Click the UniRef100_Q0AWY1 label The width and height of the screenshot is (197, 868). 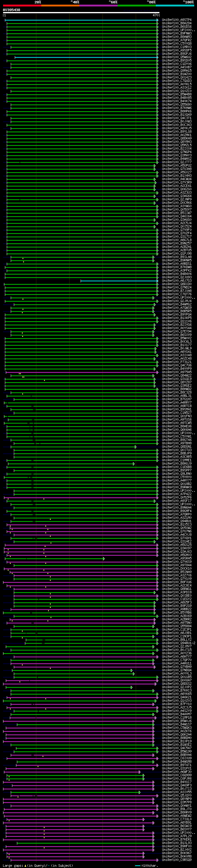(x=177, y=805)
